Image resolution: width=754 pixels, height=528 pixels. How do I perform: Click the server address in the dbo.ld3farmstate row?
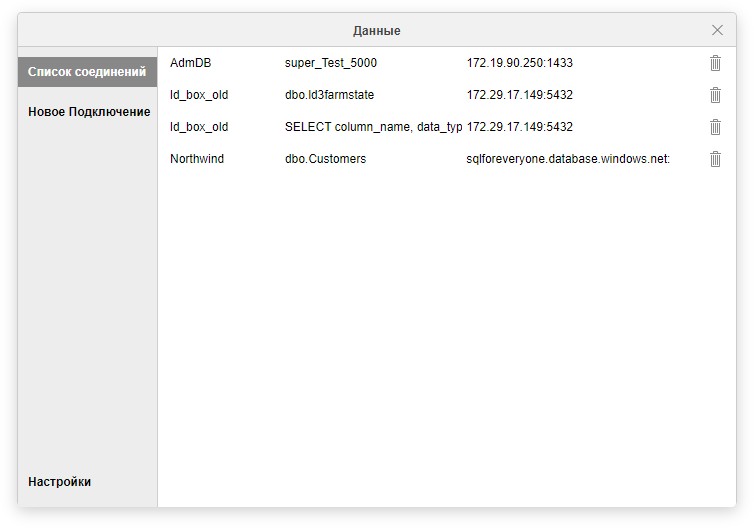[x=520, y=95]
